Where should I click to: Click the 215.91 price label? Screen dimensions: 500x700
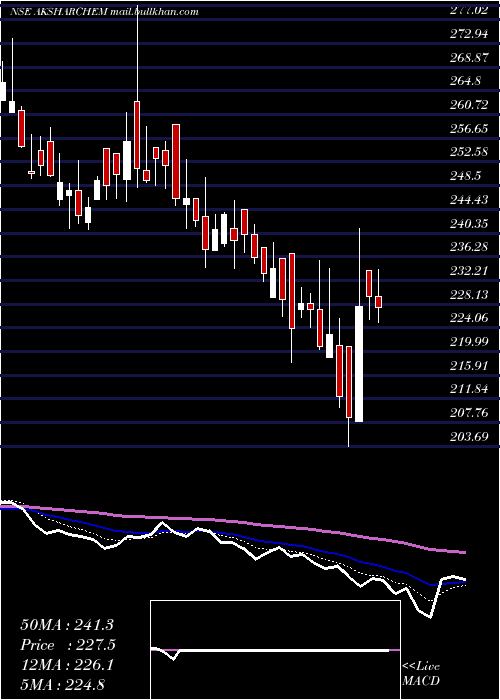pyautogui.click(x=469, y=365)
